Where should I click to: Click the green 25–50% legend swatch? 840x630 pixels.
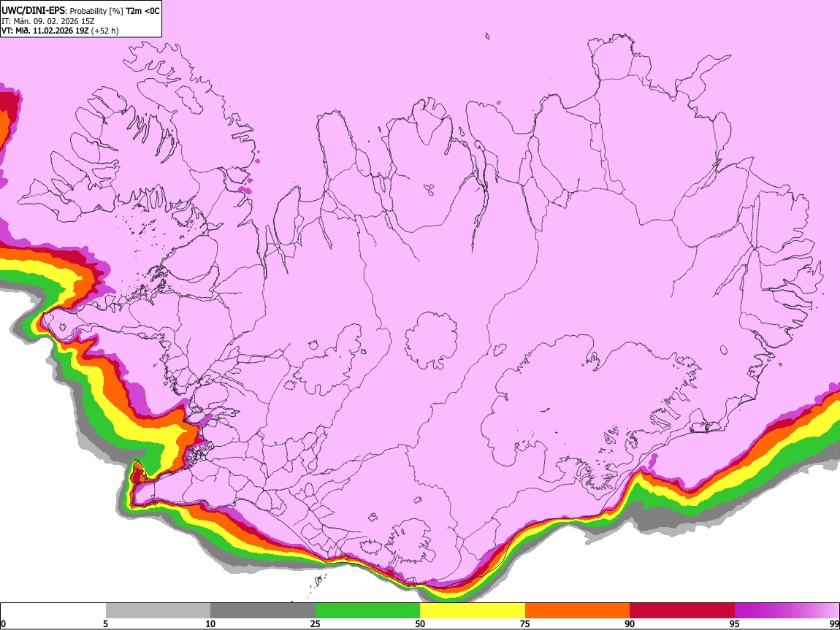click(367, 610)
